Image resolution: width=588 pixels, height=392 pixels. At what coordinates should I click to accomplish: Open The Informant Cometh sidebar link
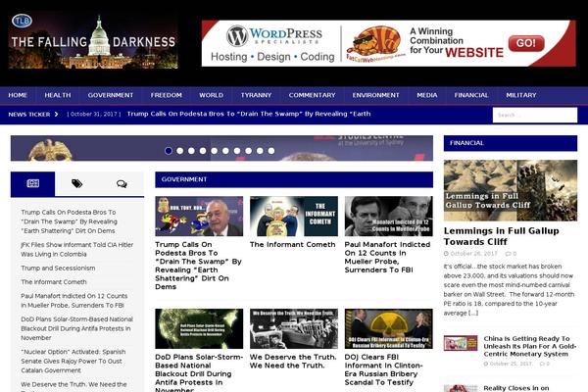(54, 282)
